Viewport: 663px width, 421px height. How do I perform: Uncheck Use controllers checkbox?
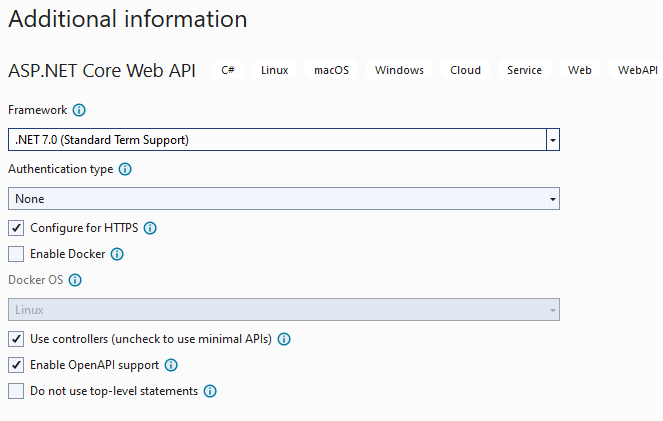pyautogui.click(x=16, y=339)
